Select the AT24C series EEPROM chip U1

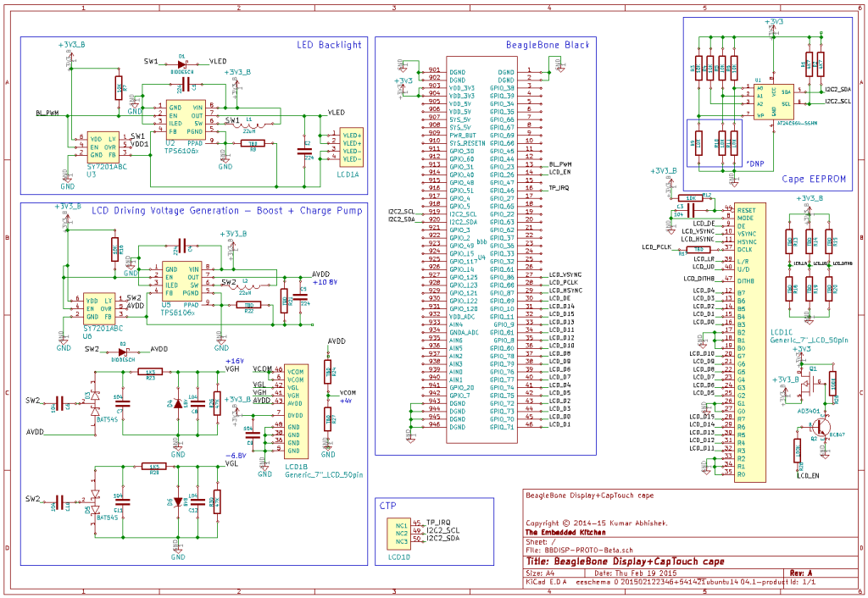point(774,100)
